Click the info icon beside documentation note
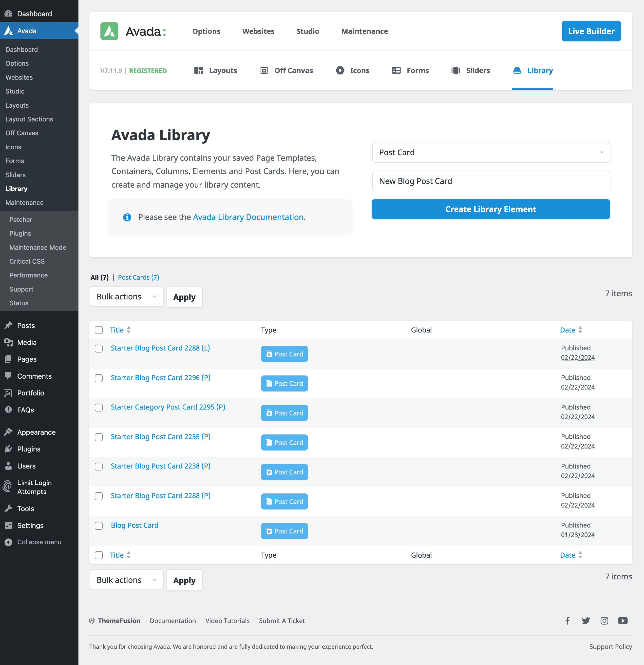The height and width of the screenshot is (665, 644). coord(127,217)
